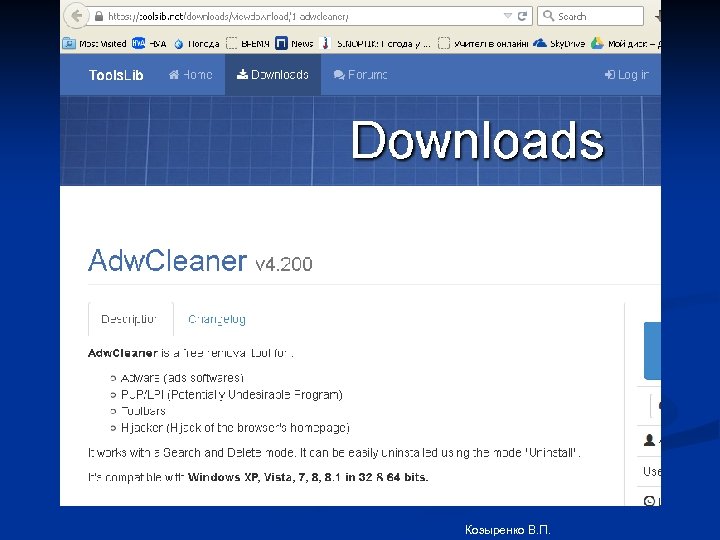The width and height of the screenshot is (720, 540).
Task: Select the Description tab
Action: tap(130, 319)
